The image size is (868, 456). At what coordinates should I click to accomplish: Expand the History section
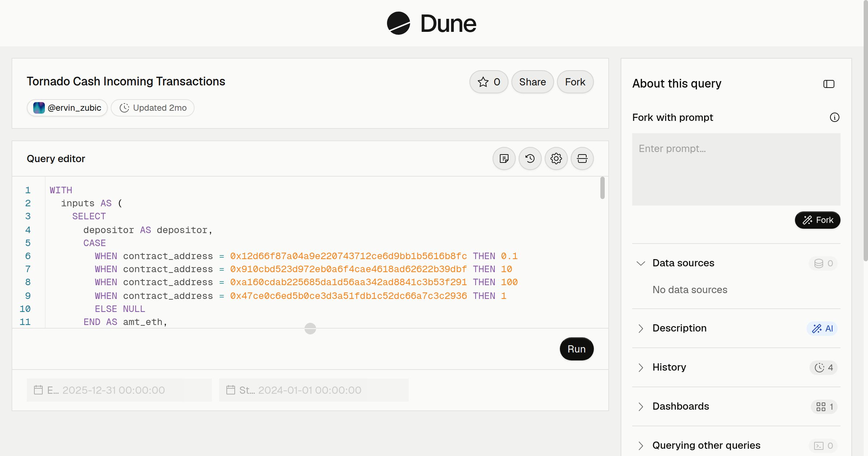point(641,367)
